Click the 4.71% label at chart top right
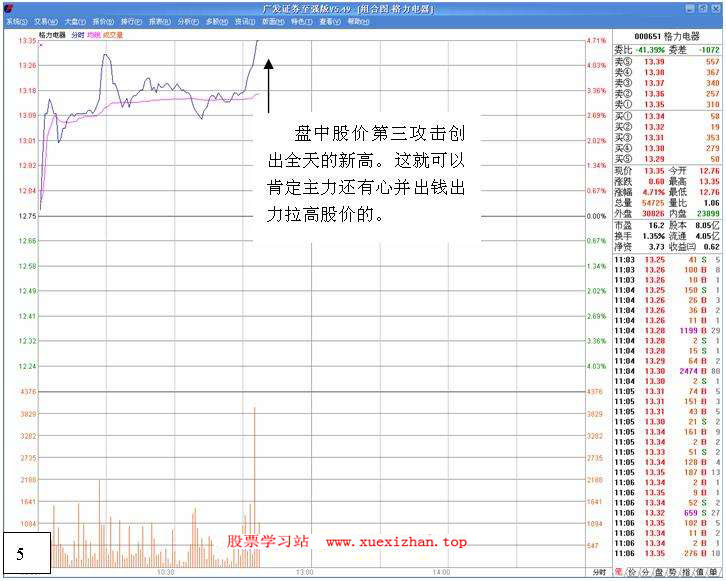This screenshot has width=726, height=581. tap(596, 41)
